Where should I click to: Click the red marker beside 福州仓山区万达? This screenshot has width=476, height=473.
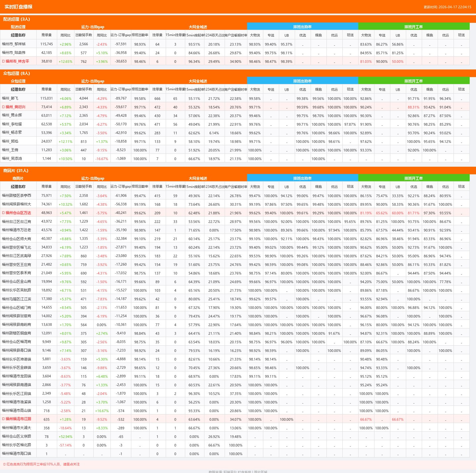[x=3, y=213]
